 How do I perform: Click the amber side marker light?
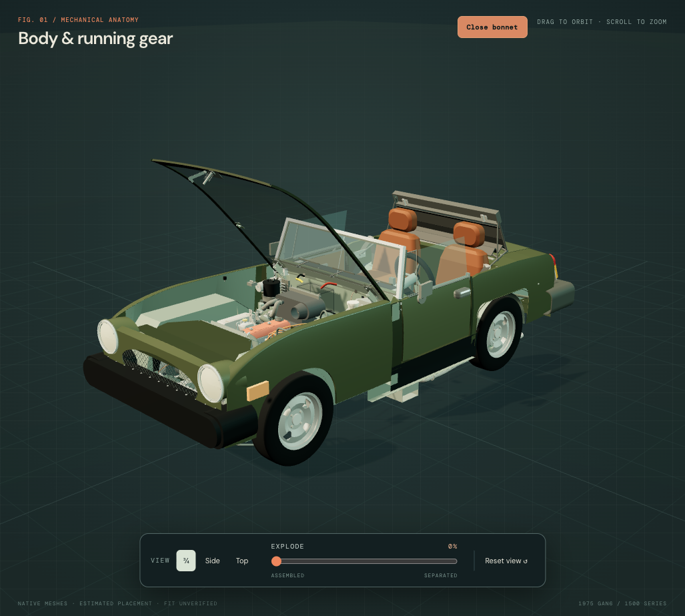pyautogui.click(x=257, y=390)
